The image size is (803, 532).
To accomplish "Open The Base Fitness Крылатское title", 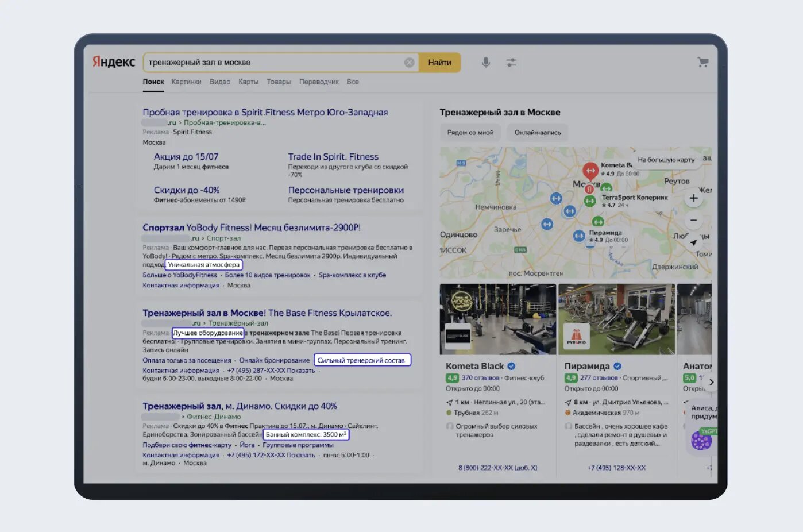I will (x=267, y=313).
